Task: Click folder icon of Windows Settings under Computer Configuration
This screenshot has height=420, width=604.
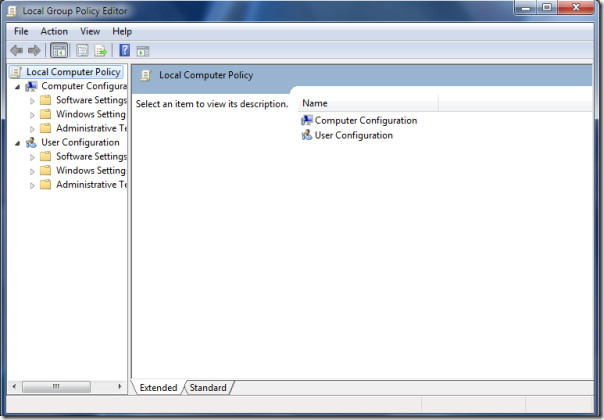Action: click(45, 114)
